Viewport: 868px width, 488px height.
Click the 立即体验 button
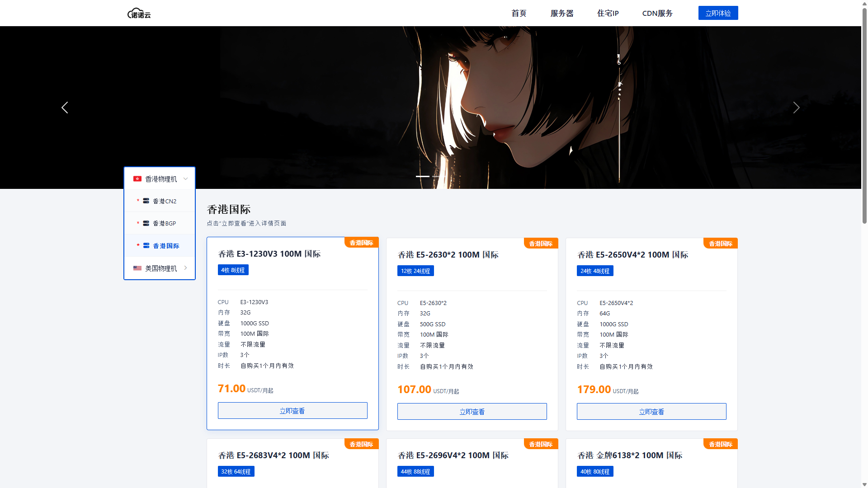718,13
